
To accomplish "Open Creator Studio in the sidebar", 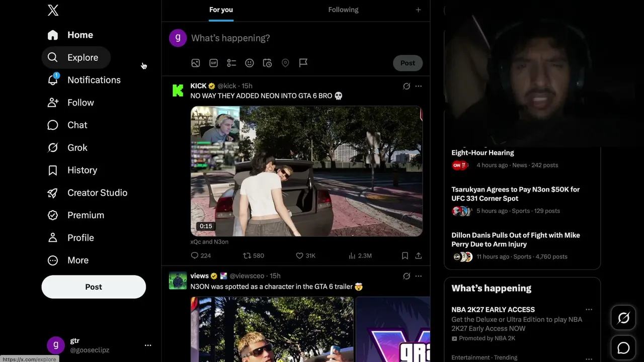I will coord(88,193).
